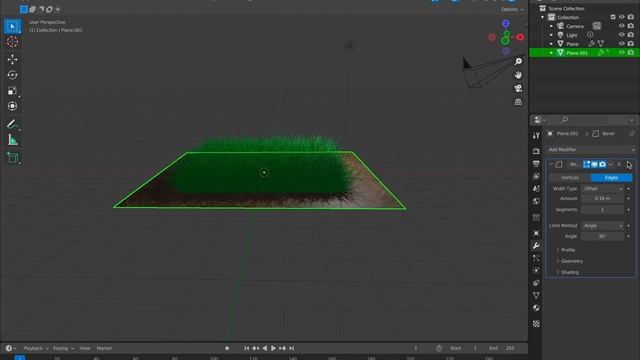640x360 pixels.
Task: Disable Camera in renders
Action: 631,26
